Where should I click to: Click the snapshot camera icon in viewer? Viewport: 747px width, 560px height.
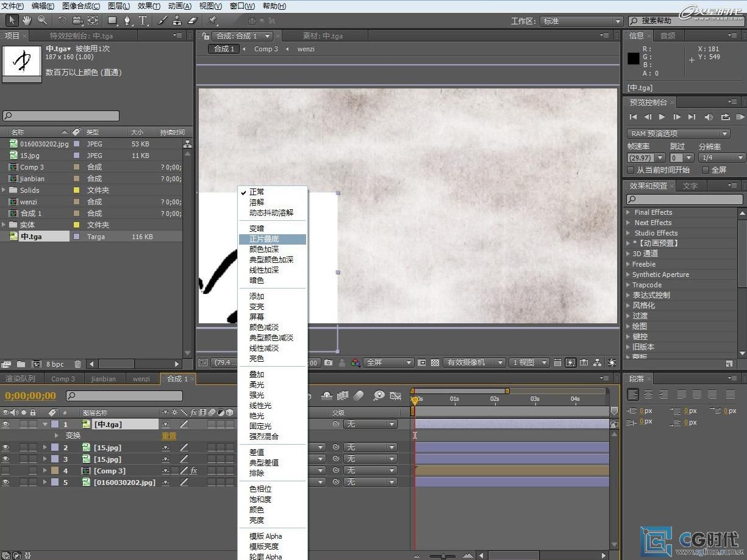pyautogui.click(x=329, y=362)
